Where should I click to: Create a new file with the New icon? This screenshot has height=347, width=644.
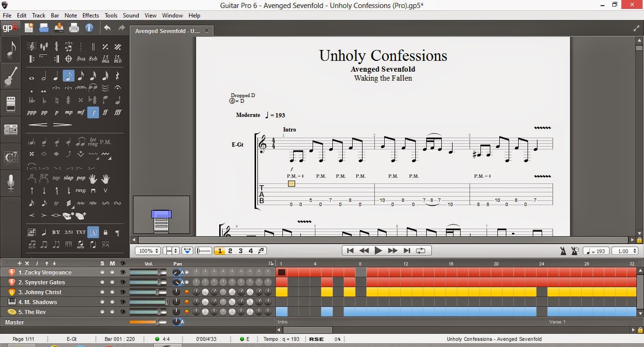point(29,28)
